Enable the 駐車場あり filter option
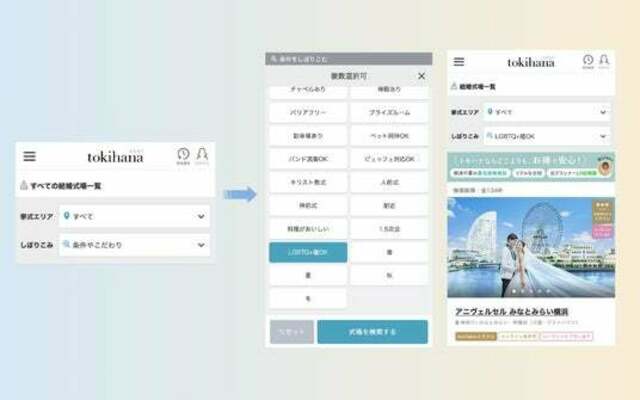The width and height of the screenshot is (640, 400). 308,136
